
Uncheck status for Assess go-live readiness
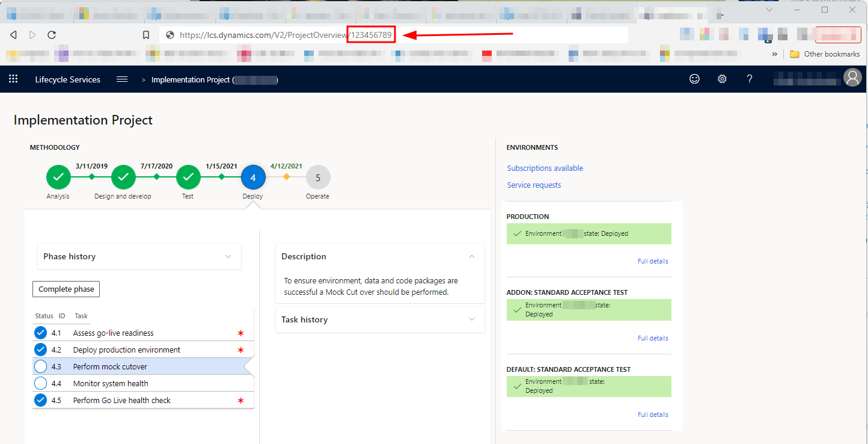(x=40, y=333)
